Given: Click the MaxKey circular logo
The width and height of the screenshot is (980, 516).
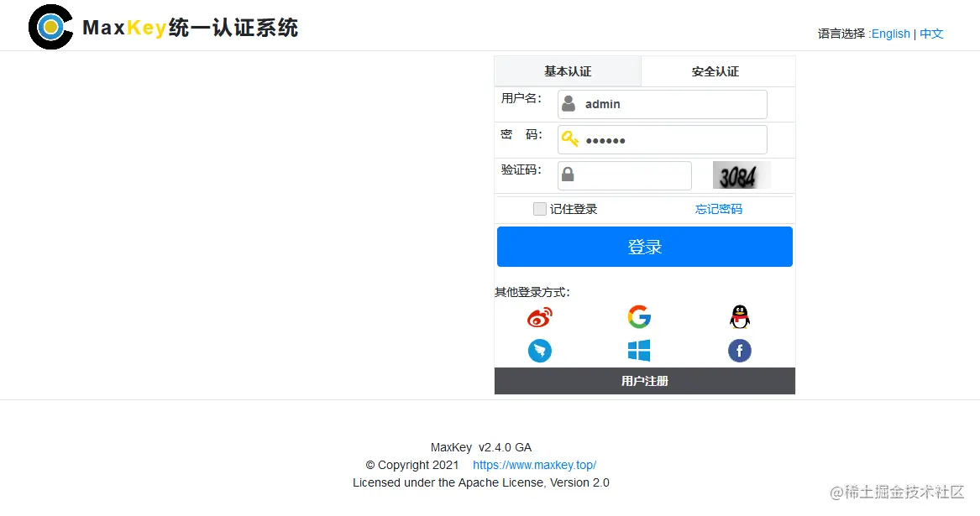Looking at the screenshot, I should (x=50, y=27).
